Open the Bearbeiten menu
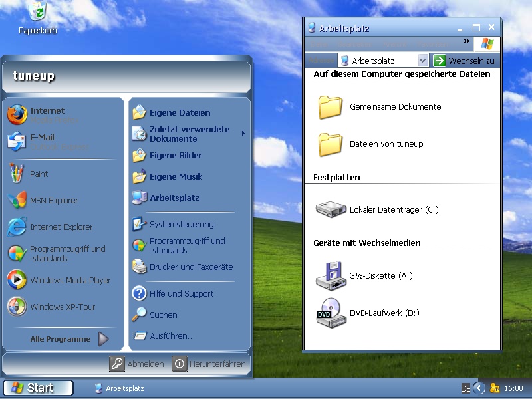Viewport: 532px width, 399px height. [355, 45]
